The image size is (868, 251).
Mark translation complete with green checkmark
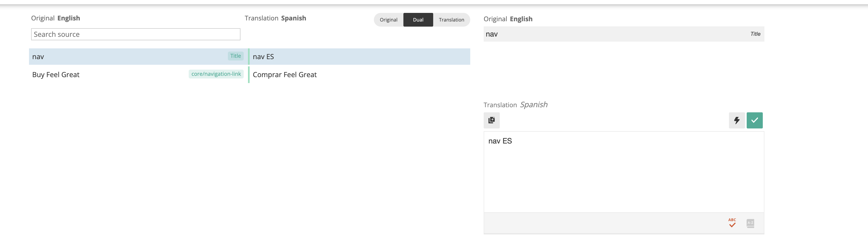[x=754, y=120]
